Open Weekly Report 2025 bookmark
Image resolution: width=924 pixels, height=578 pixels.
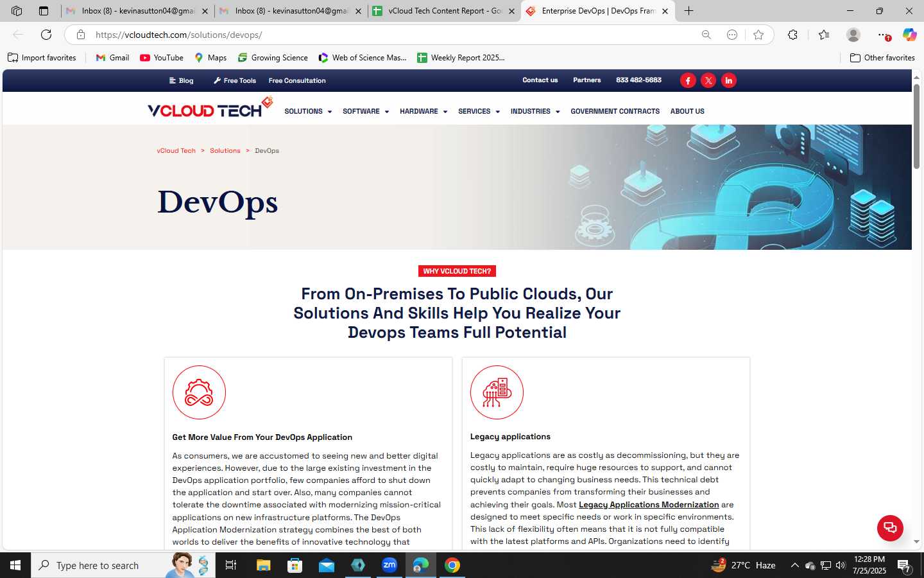point(461,58)
